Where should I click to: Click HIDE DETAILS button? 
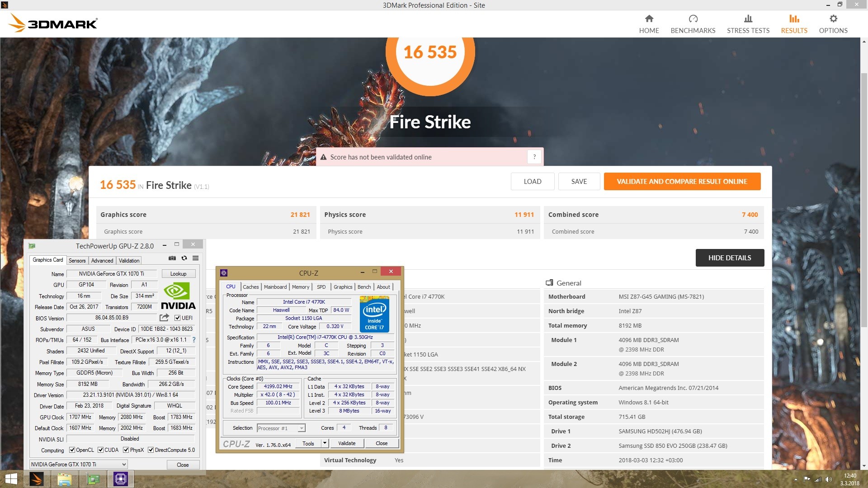click(x=730, y=258)
